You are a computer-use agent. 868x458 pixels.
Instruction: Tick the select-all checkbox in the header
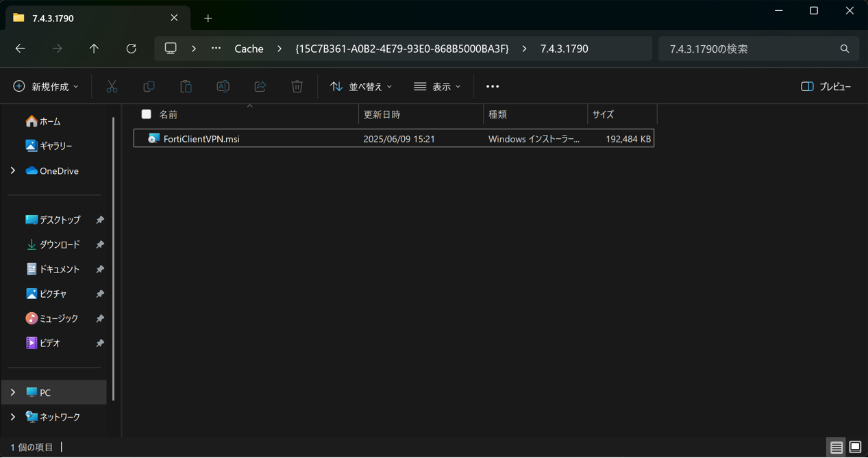point(146,114)
